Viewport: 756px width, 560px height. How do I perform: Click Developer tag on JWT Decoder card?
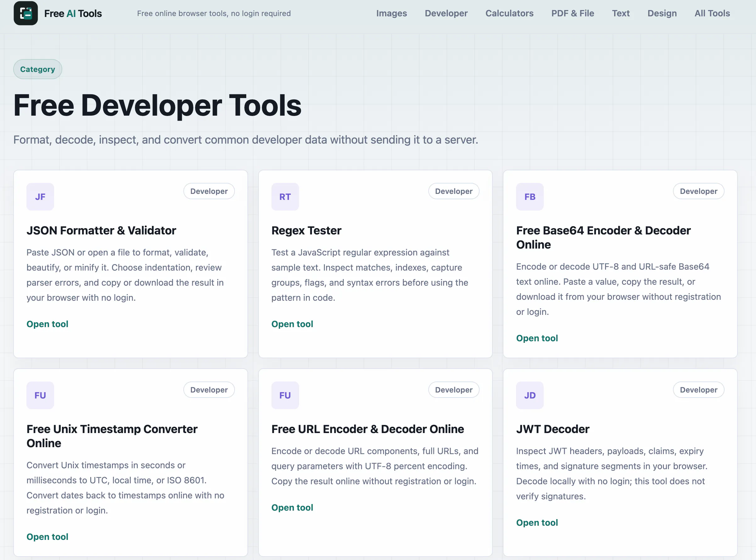(x=699, y=390)
